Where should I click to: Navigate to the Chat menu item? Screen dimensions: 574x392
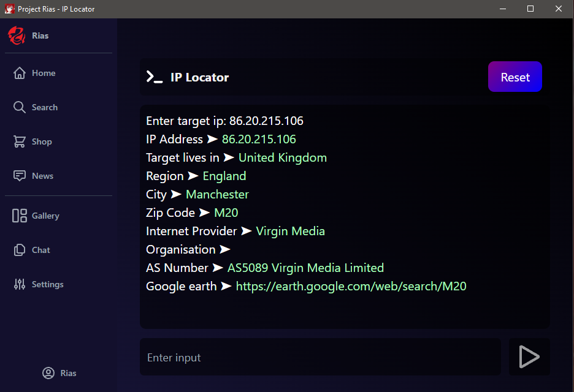41,250
